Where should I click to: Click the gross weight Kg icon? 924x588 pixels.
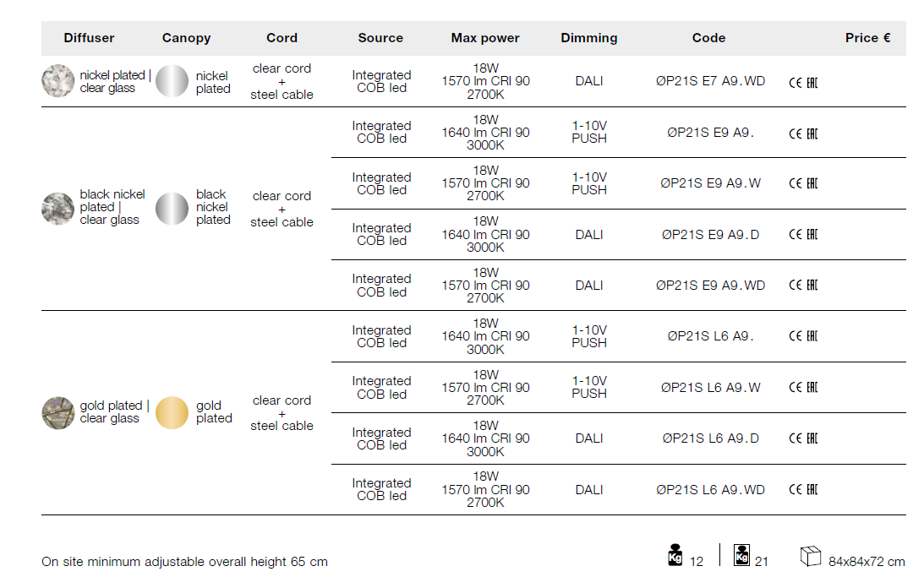[741, 555]
